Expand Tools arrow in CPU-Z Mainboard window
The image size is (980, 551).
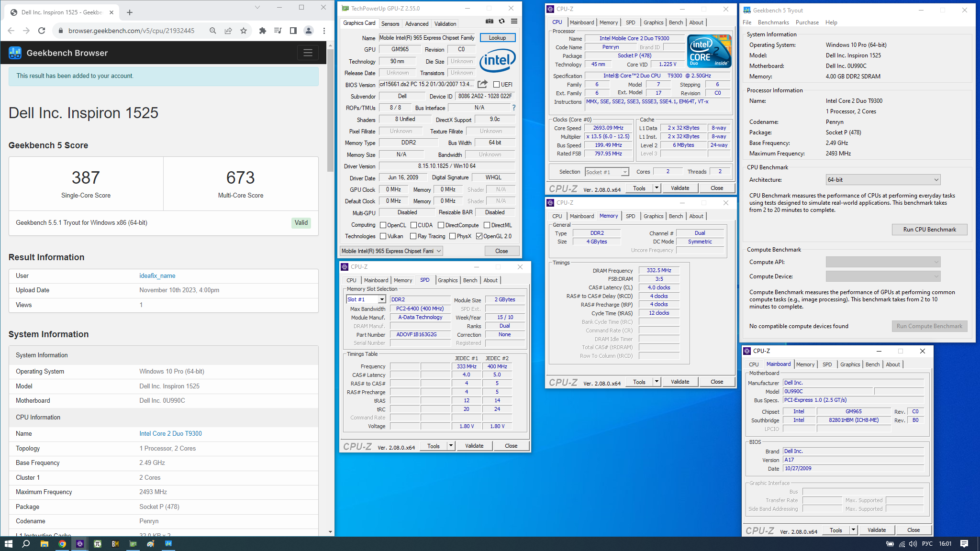853,530
